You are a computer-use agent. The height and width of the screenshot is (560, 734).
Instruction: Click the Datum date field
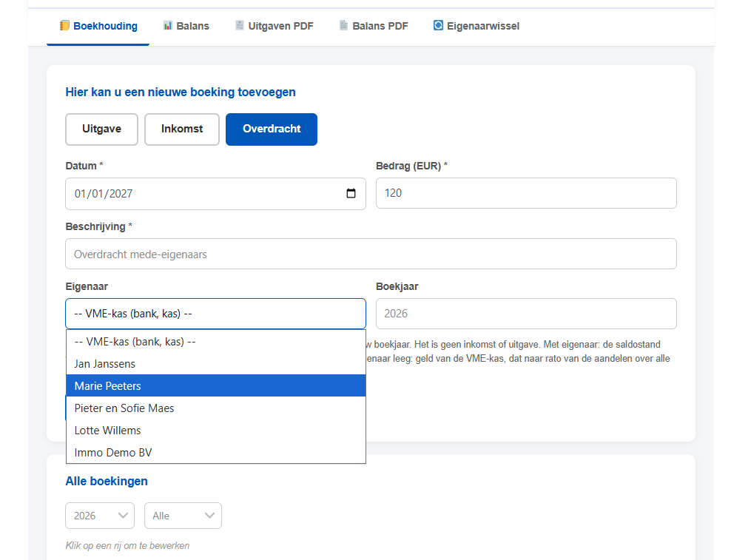click(215, 194)
